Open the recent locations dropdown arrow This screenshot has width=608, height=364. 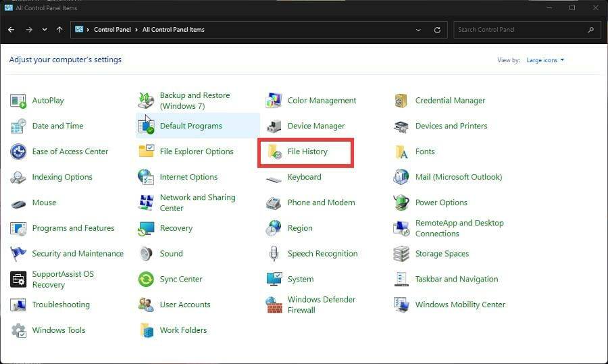pyautogui.click(x=45, y=30)
